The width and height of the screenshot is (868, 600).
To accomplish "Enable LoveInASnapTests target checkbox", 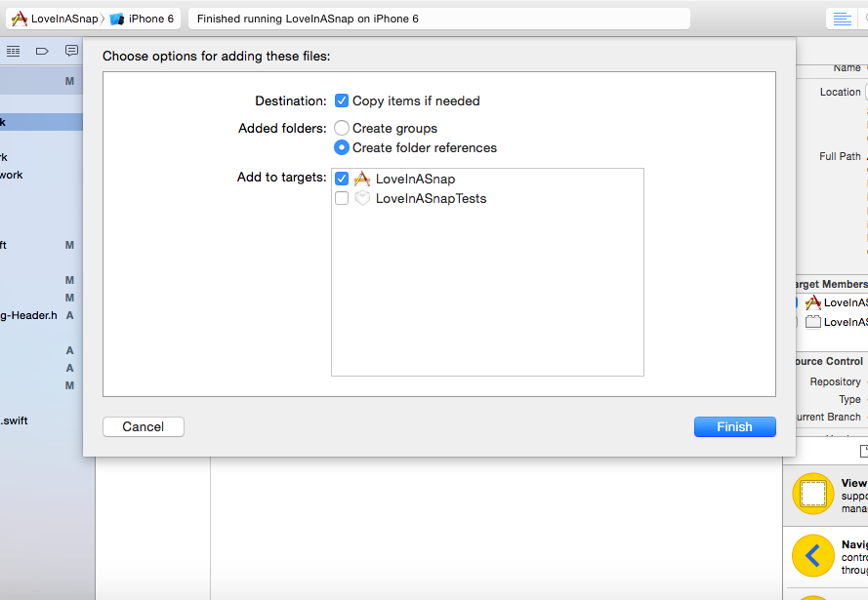I will pyautogui.click(x=342, y=198).
